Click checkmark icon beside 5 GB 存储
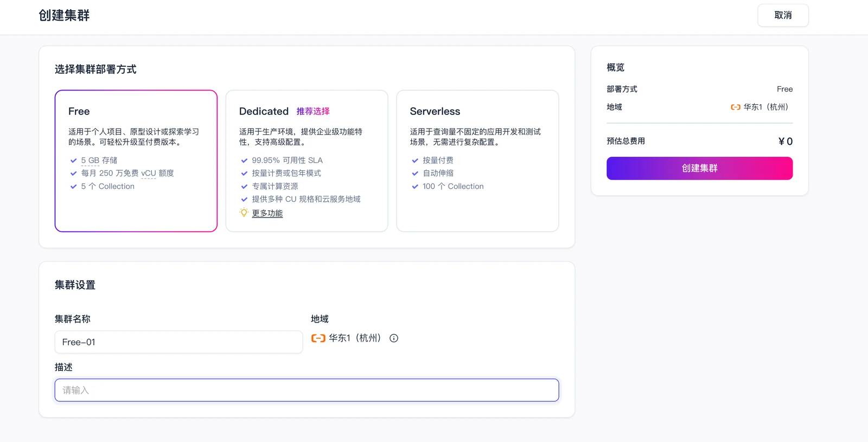This screenshot has width=868, height=442. [x=74, y=161]
